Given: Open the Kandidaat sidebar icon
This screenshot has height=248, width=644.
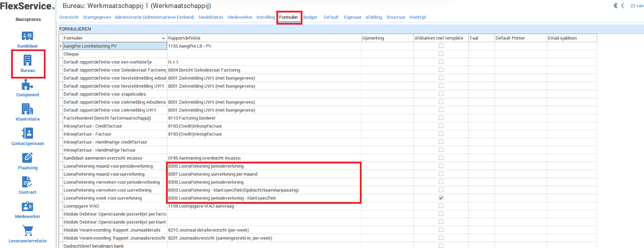Looking at the screenshot, I should click(27, 37).
